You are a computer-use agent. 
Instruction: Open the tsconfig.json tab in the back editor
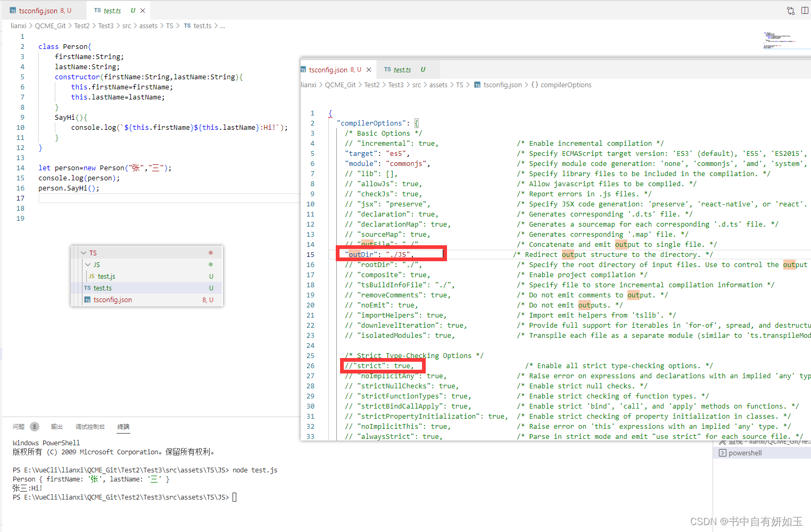coord(41,11)
